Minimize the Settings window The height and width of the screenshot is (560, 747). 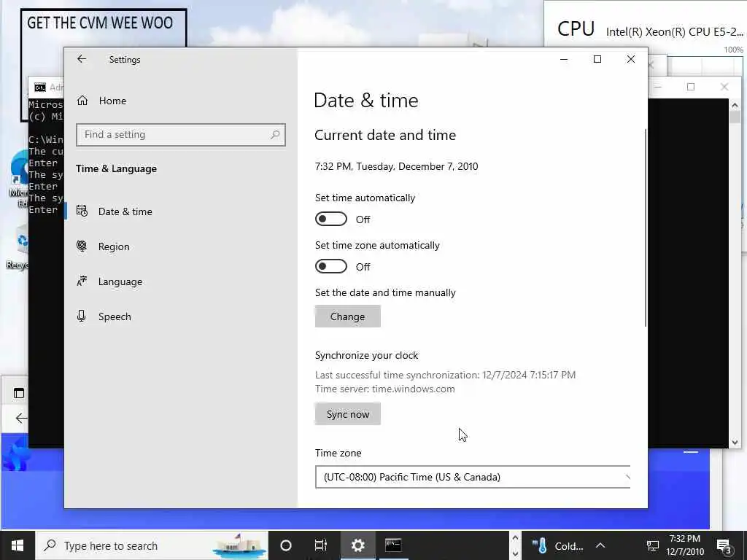tap(564, 60)
